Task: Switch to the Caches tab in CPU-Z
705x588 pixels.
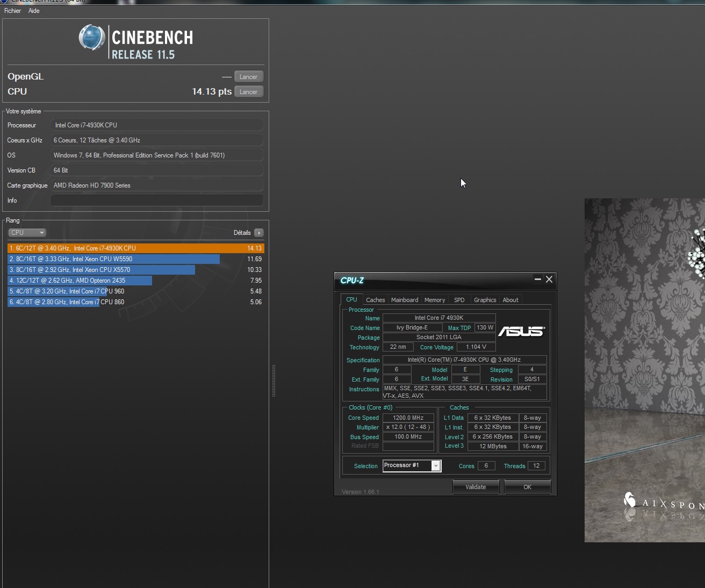Action: pos(376,300)
